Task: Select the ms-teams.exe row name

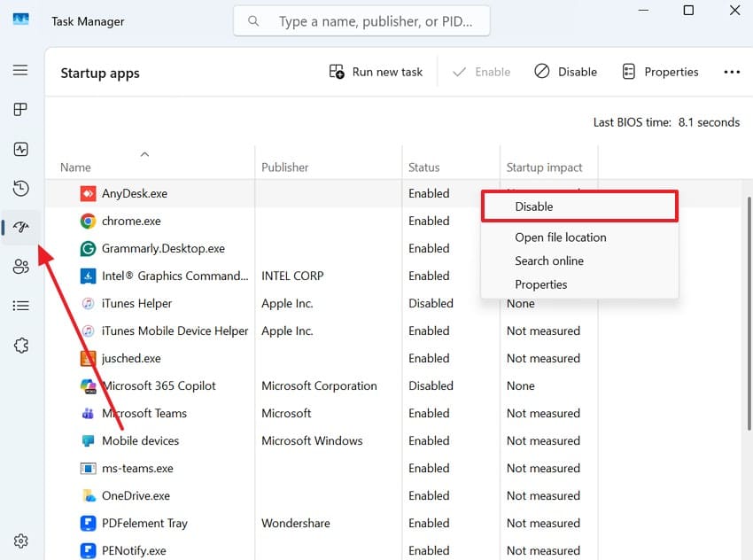Action: [x=137, y=468]
